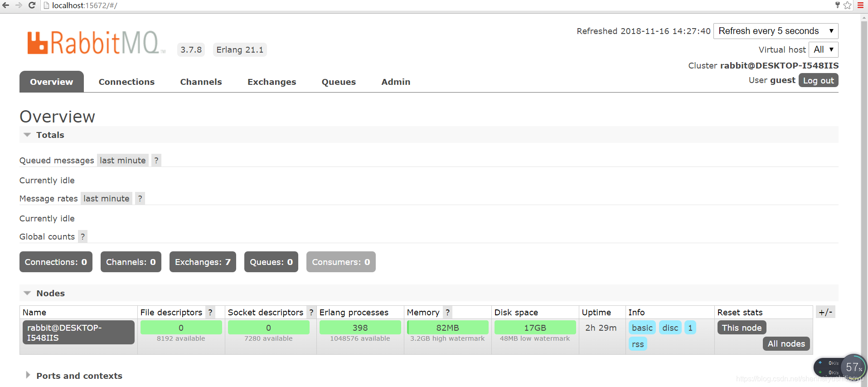Image resolution: width=868 pixels, height=387 pixels.
Task: Click the Exchanges: 7 count button
Action: coord(203,262)
